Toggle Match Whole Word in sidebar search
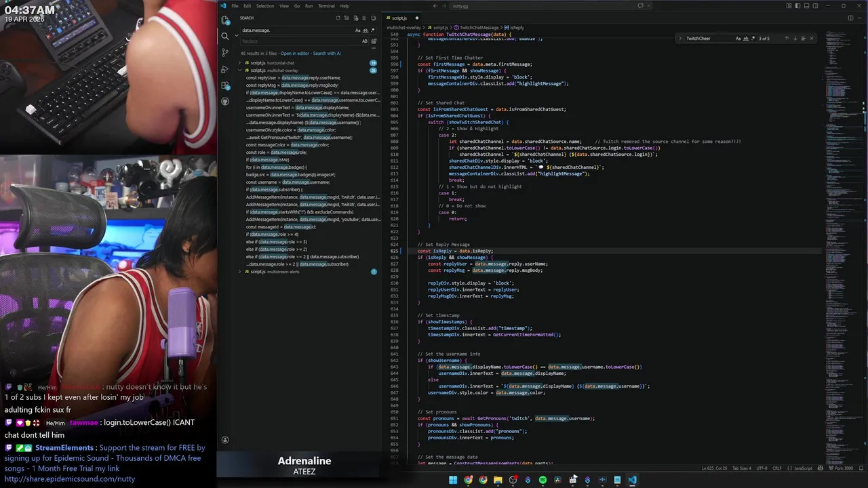This screenshot has height=488, width=868. (x=365, y=30)
